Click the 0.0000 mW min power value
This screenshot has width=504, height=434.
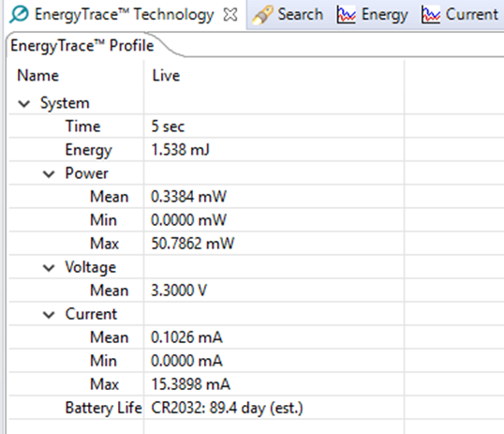pyautogui.click(x=188, y=220)
